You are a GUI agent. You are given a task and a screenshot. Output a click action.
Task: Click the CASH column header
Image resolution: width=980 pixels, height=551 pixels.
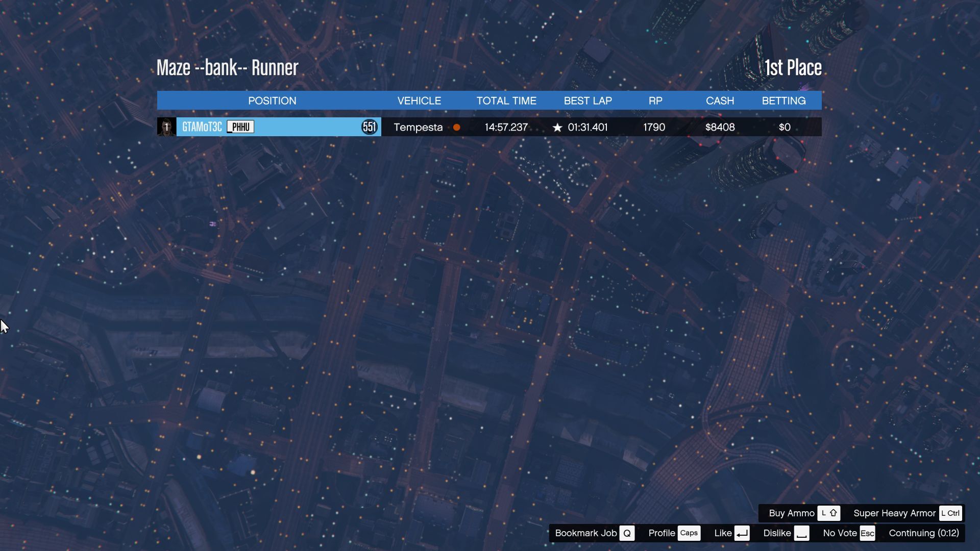pos(720,101)
